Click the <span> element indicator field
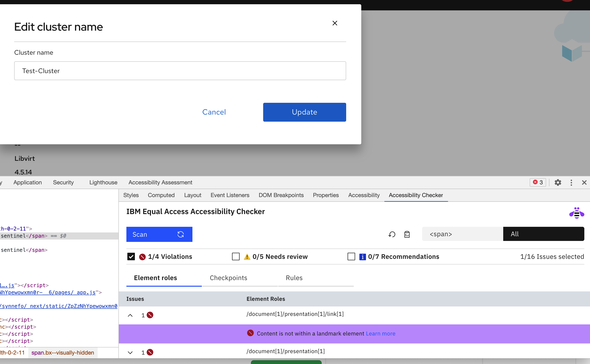 pos(462,234)
